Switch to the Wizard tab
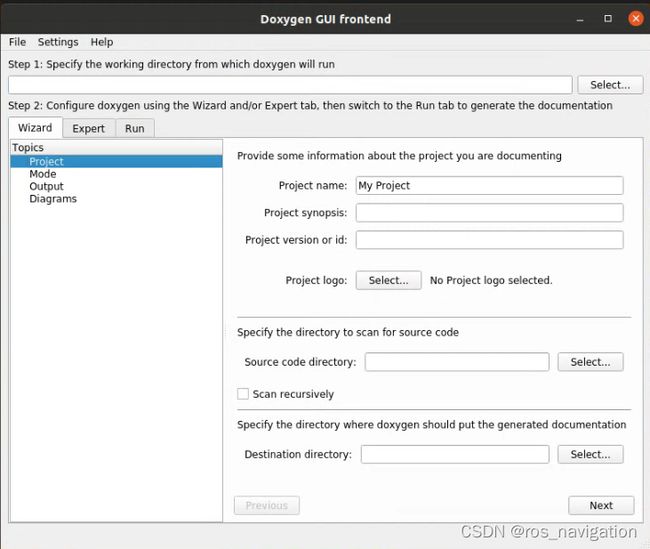Screen dimensions: 650x549 [35, 128]
